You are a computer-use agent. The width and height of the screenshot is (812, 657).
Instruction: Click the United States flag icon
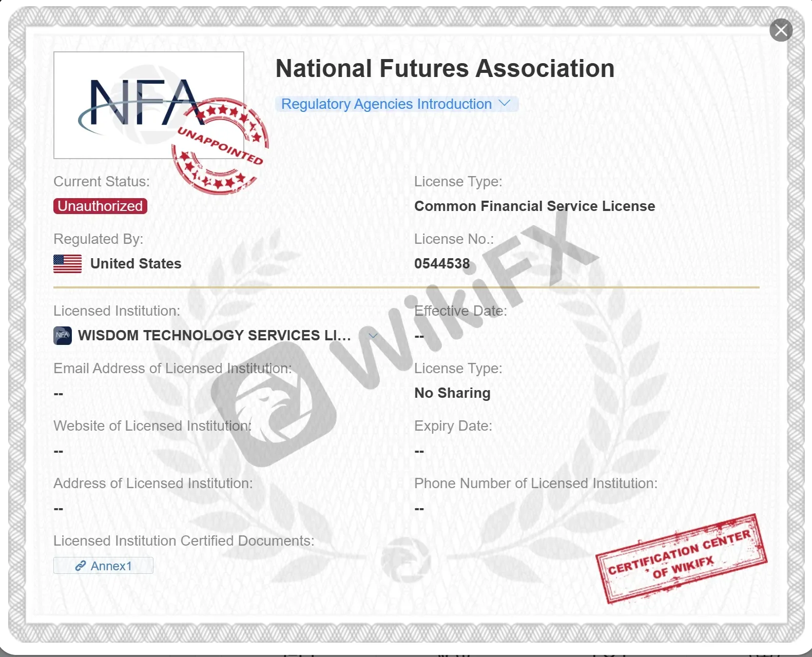67,264
